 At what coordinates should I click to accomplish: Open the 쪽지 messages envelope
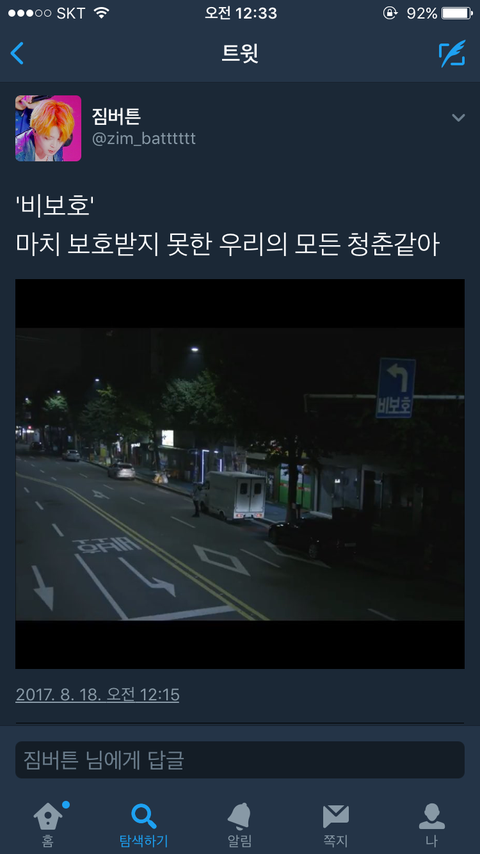click(336, 825)
